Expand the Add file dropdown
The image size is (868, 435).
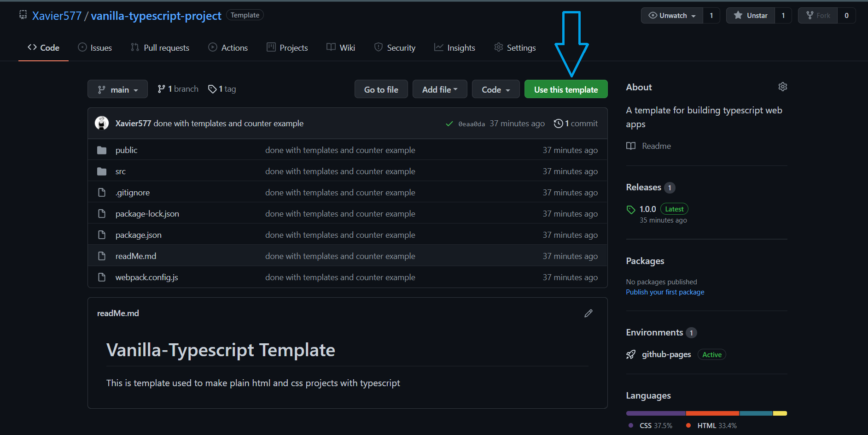(440, 89)
